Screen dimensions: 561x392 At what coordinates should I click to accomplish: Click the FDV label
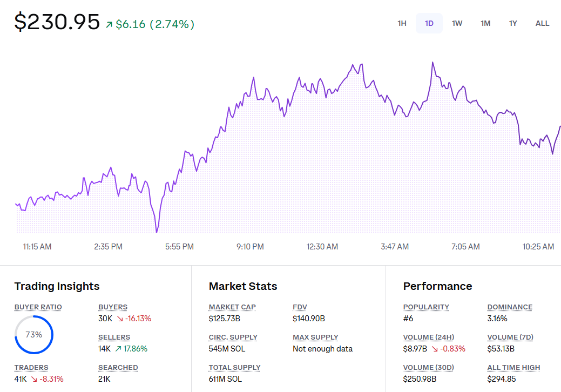(x=300, y=307)
